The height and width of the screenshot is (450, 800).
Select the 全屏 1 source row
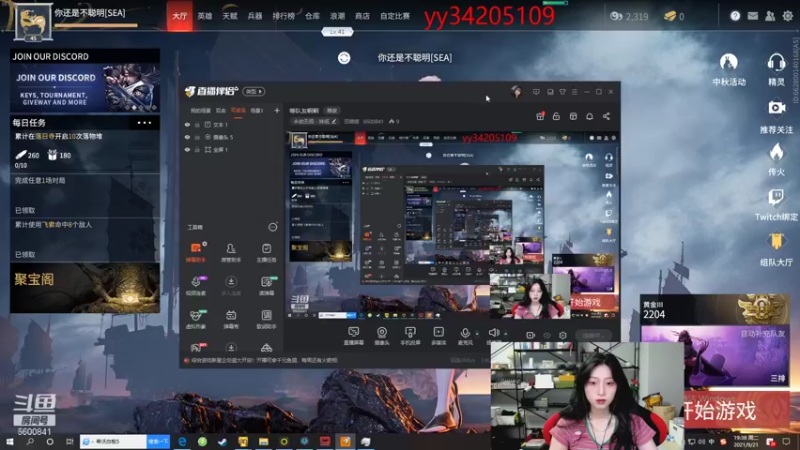point(231,150)
